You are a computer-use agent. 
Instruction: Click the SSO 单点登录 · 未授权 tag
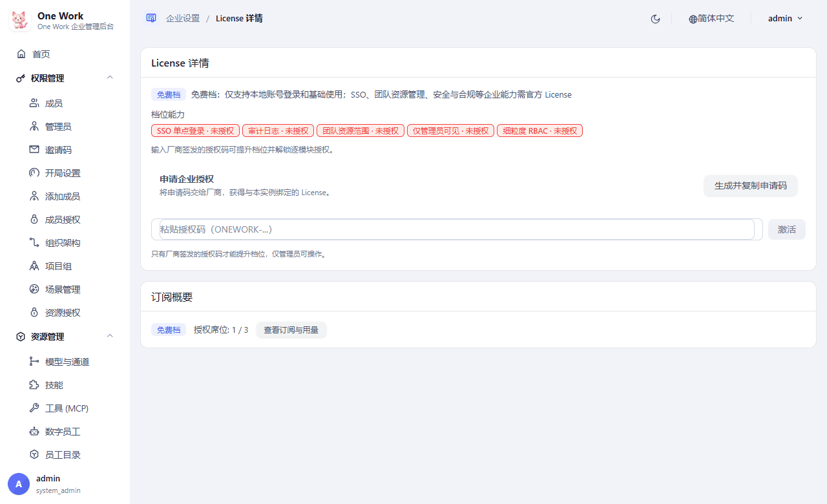click(x=196, y=131)
